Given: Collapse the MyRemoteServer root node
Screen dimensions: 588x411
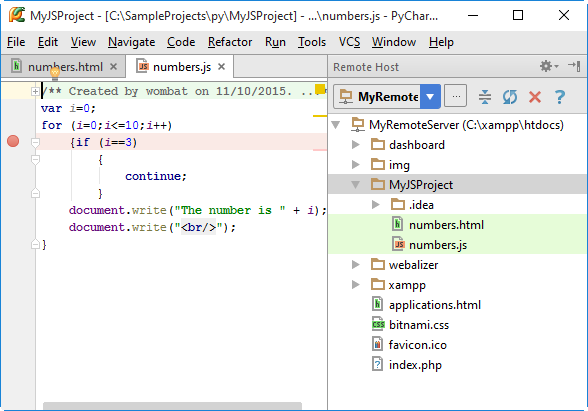Looking at the screenshot, I should (x=336, y=124).
